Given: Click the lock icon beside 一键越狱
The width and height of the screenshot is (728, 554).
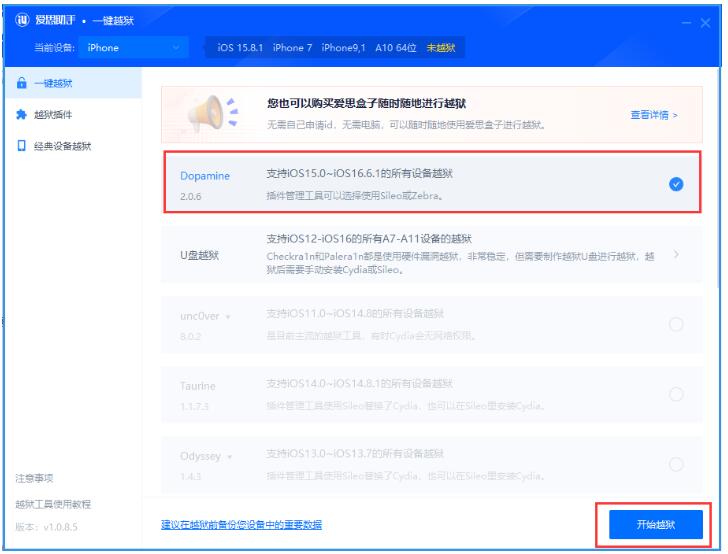Looking at the screenshot, I should click(21, 84).
